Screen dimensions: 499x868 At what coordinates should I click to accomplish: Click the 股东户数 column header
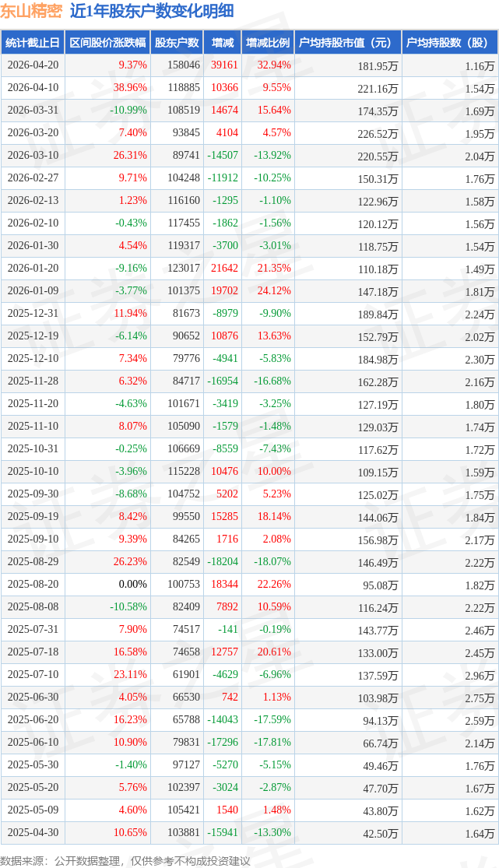pyautogui.click(x=177, y=43)
